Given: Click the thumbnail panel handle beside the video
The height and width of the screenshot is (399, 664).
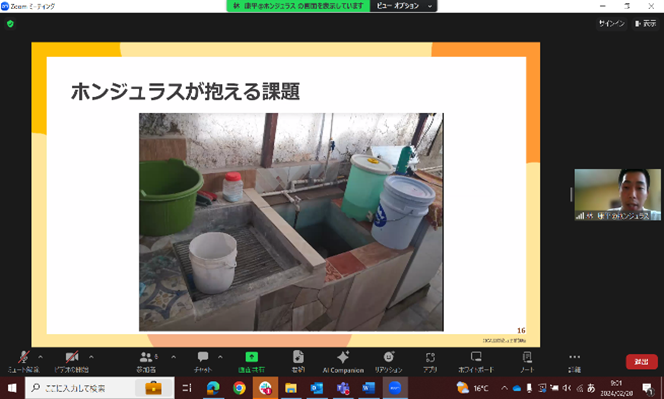Looking at the screenshot, I should (x=571, y=194).
